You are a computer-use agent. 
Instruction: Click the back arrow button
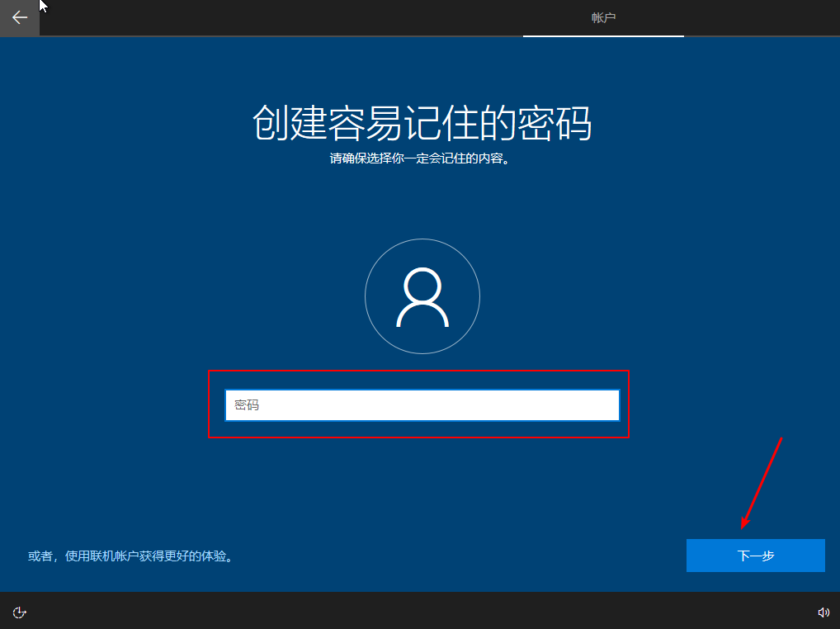tap(19, 17)
